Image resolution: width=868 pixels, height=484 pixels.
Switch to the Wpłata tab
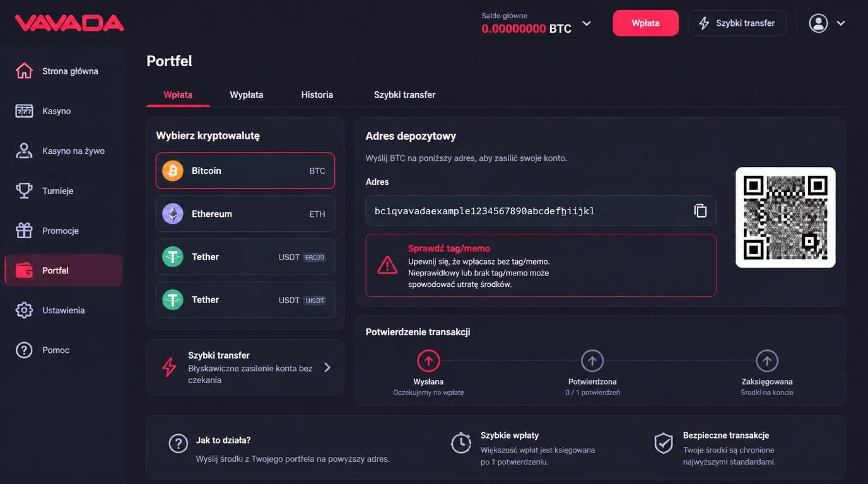[x=178, y=95]
